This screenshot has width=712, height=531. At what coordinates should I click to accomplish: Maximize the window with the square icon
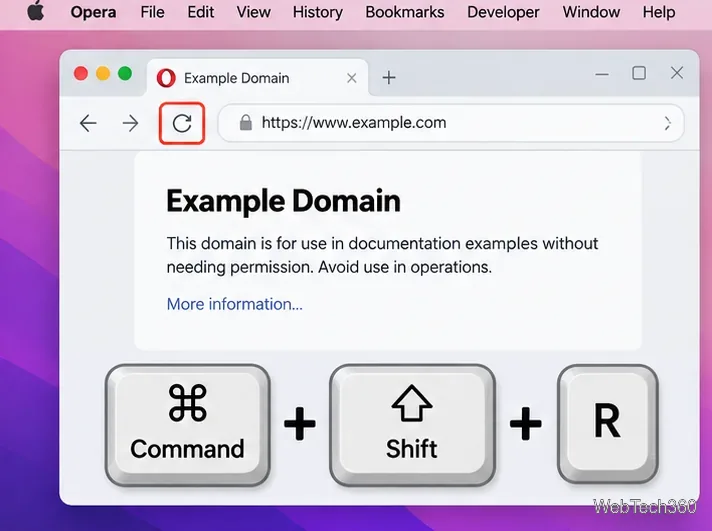coord(639,73)
